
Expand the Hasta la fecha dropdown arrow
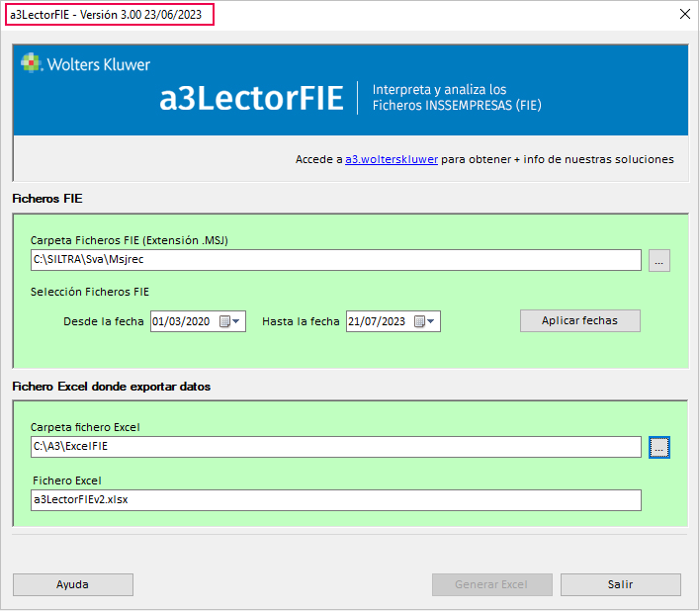[x=432, y=321]
